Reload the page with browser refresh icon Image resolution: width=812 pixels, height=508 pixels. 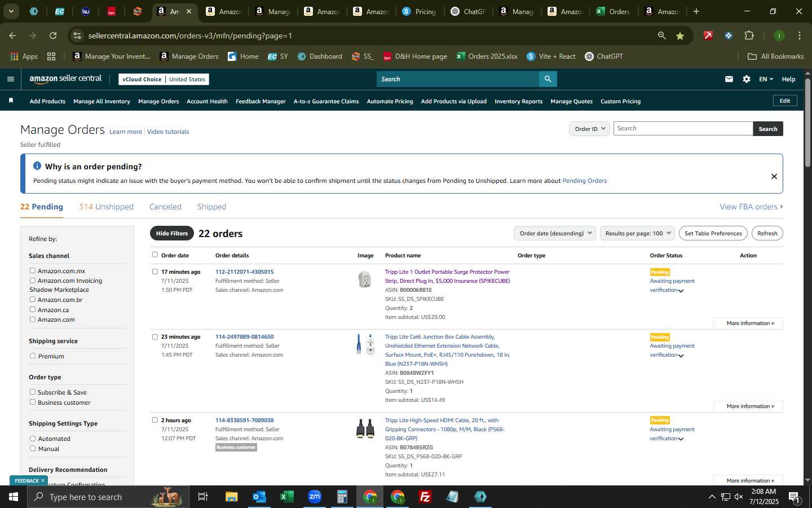click(53, 36)
